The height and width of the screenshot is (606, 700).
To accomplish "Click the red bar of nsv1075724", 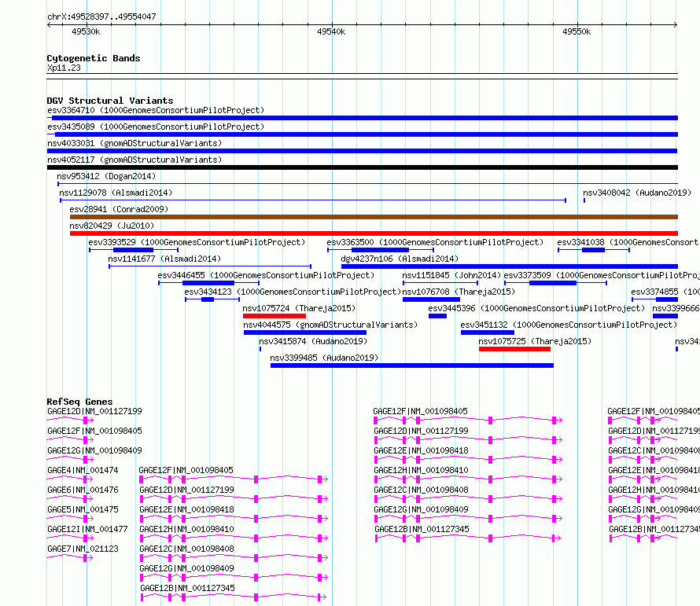I will [x=274, y=316].
